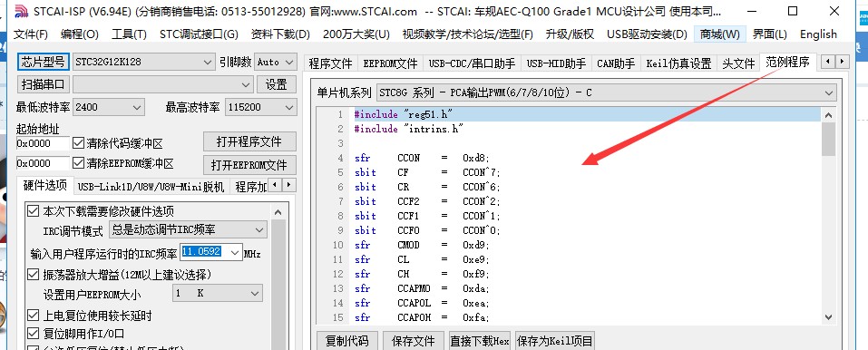
Task: Click code editor scrollbar up arrow
Action: (828, 115)
